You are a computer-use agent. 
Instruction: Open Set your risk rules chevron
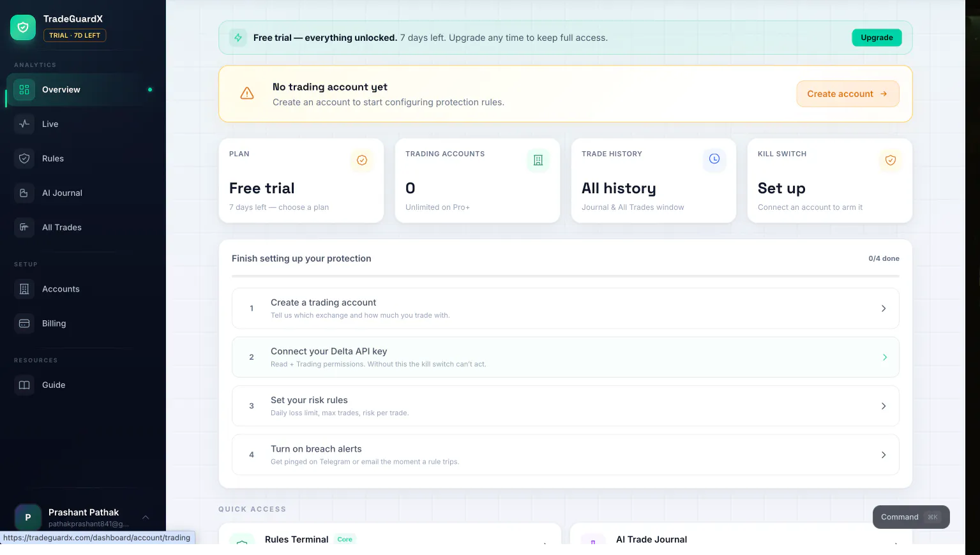click(x=884, y=406)
